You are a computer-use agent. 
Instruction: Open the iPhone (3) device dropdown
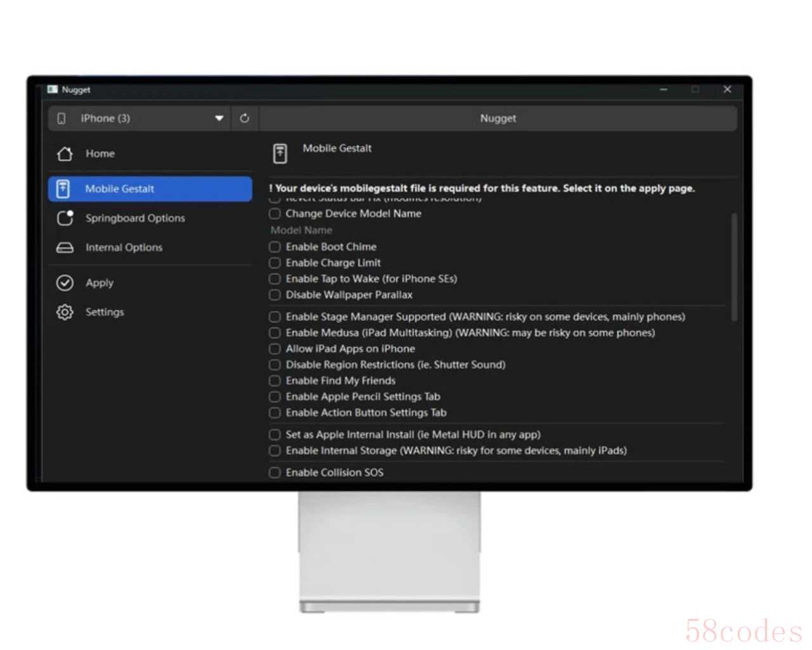(139, 118)
